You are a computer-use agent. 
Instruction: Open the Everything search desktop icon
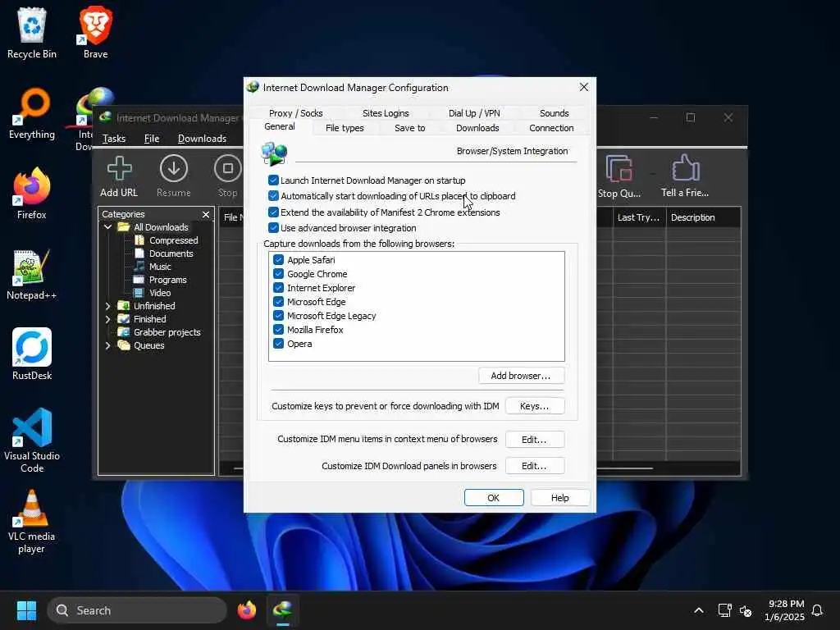(32, 113)
